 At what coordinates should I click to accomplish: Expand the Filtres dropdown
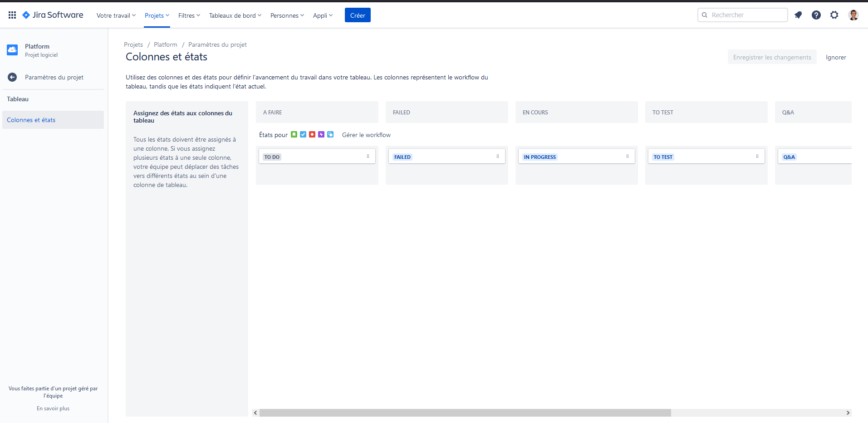click(189, 15)
